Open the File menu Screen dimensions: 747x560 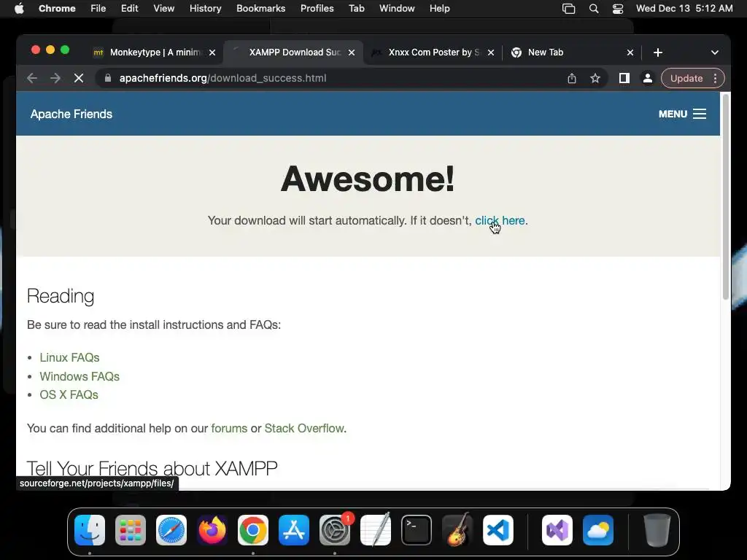click(98, 9)
